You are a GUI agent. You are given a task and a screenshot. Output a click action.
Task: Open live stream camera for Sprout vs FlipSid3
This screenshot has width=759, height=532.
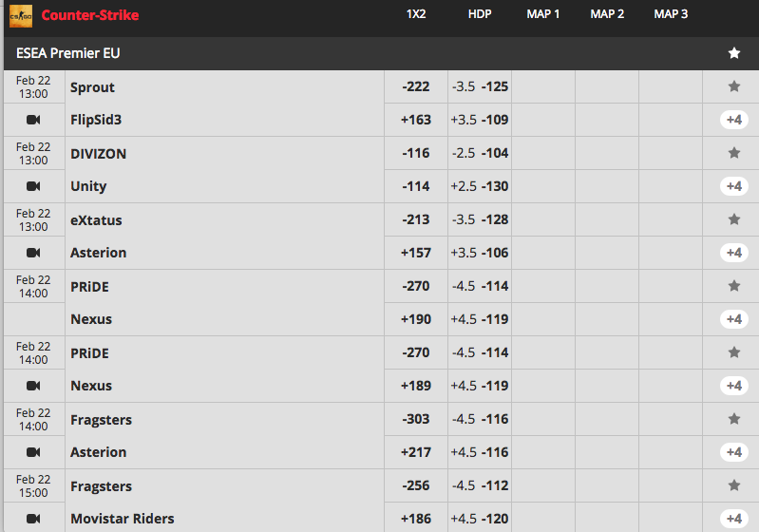(33, 120)
